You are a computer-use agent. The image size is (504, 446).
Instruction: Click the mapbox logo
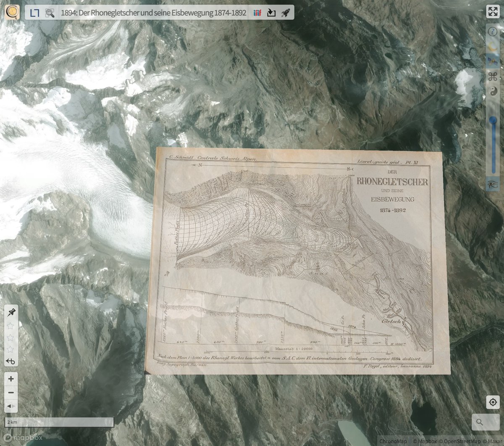pos(23,438)
